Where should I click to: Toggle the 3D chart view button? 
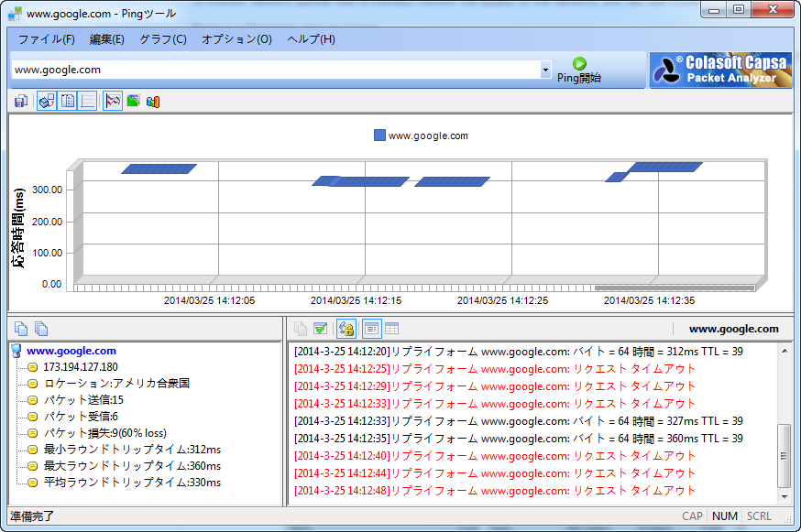[x=46, y=101]
